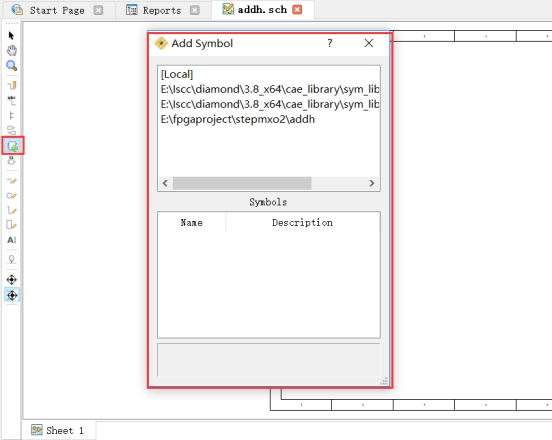The image size is (552, 440).
Task: Click the Add Symbol dialog title icon
Action: pos(161,43)
